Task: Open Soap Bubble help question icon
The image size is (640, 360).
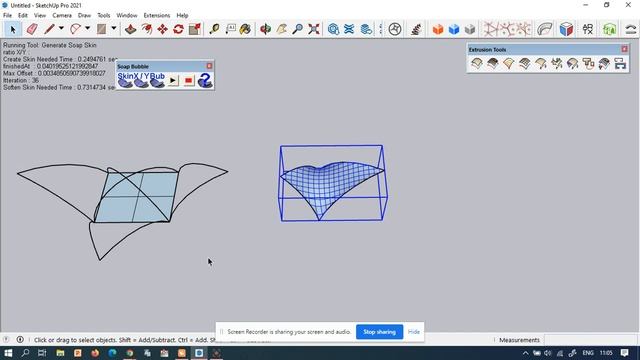Action: click(x=205, y=80)
